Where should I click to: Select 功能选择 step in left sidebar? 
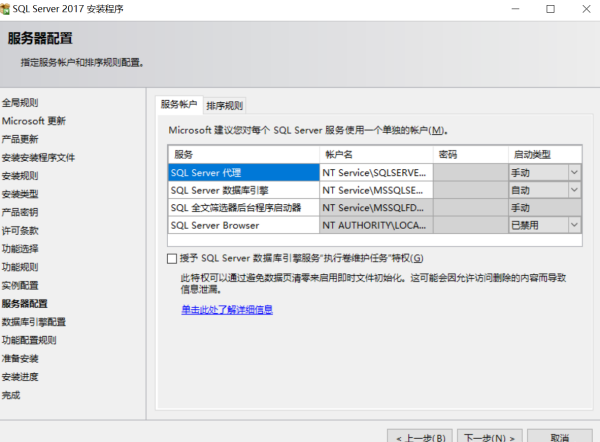click(20, 248)
